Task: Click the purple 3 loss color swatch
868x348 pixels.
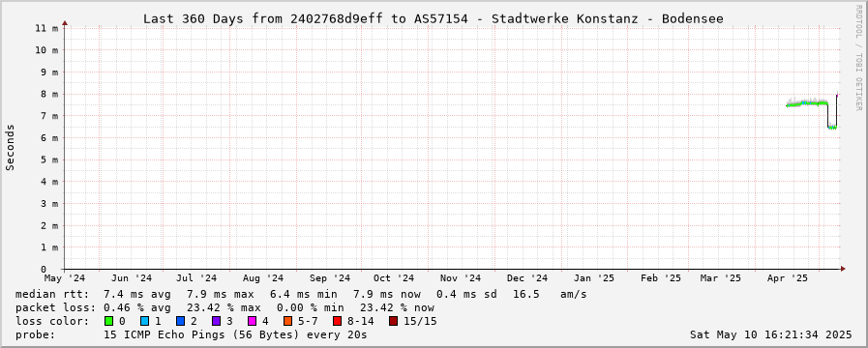Action: pyautogui.click(x=216, y=321)
